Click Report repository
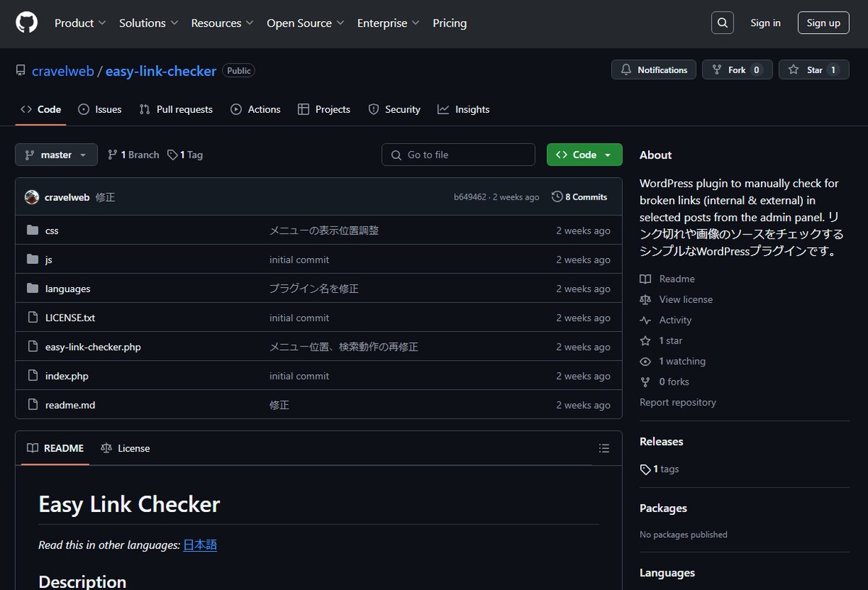Image resolution: width=868 pixels, height=590 pixels. coord(678,403)
